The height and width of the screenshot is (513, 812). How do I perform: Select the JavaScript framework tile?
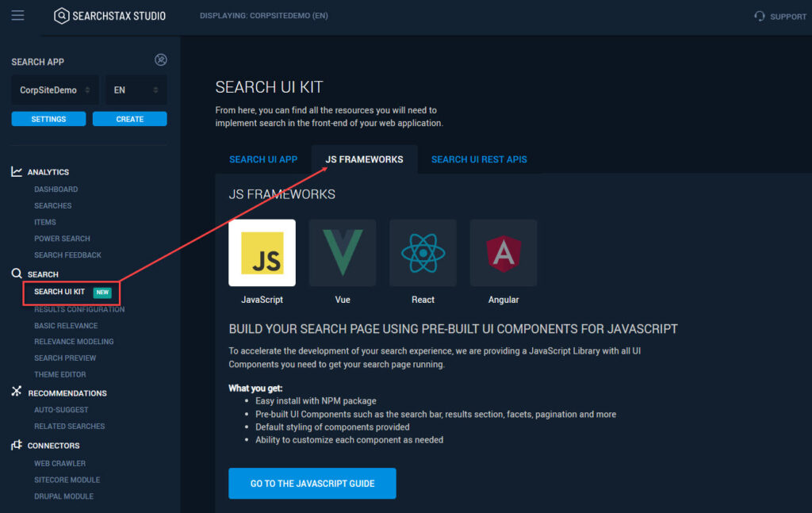pyautogui.click(x=262, y=253)
